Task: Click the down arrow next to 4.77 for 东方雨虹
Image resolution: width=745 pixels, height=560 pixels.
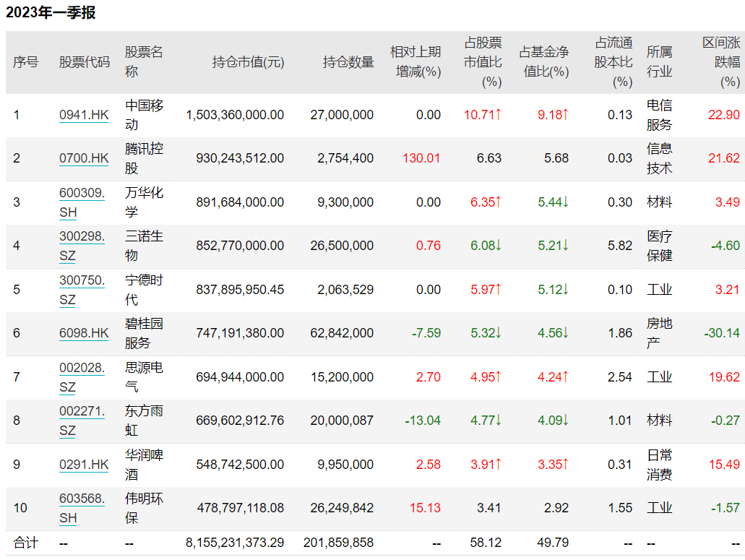Action: point(499,420)
